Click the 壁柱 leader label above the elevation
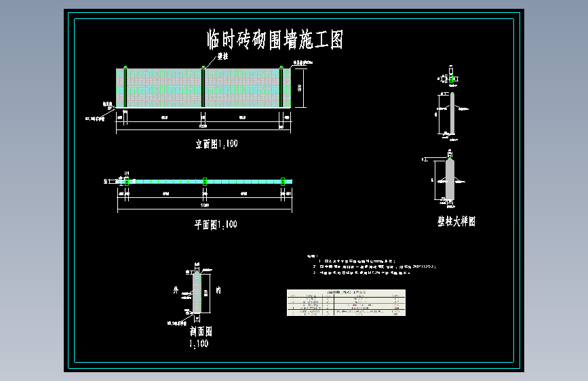This screenshot has width=588, height=381. tap(222, 56)
